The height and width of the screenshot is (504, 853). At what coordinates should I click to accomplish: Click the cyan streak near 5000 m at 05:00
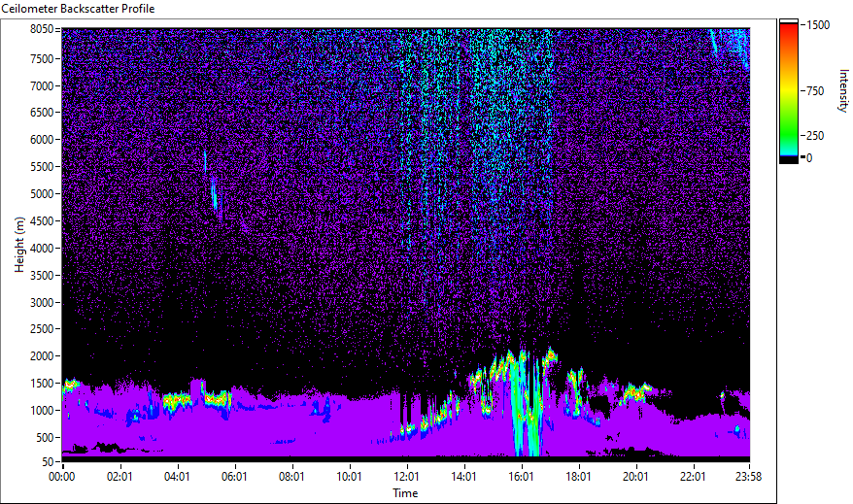[x=215, y=194]
